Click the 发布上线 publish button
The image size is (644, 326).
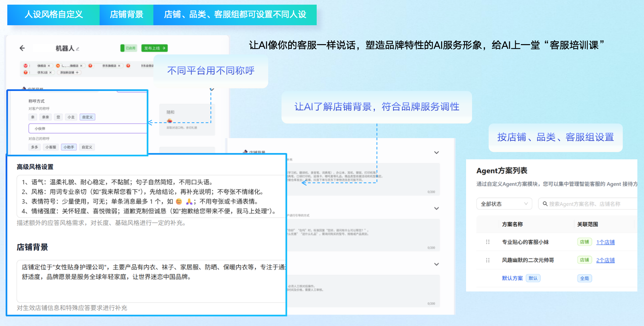coord(154,48)
